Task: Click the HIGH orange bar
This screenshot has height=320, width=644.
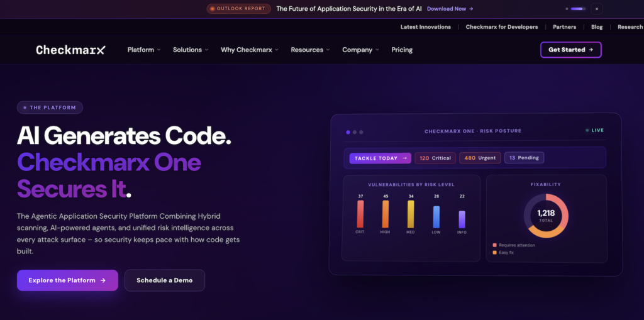Action: 386,214
